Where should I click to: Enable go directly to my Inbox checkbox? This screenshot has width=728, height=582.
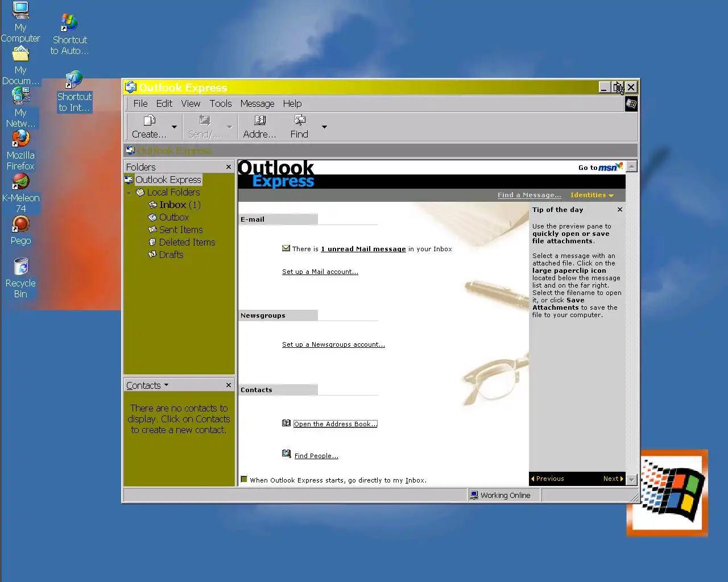tap(244, 480)
